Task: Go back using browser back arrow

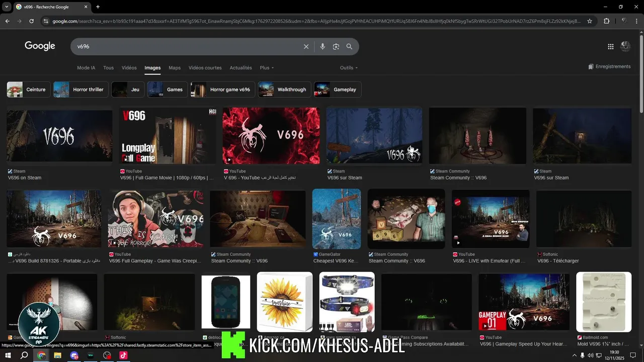Action: pos(7,21)
